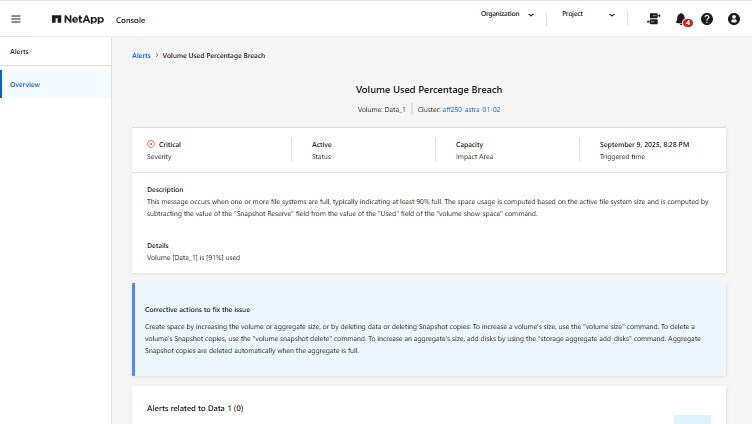Image resolution: width=752 pixels, height=424 pixels.
Task: Click the Critical severity icon
Action: click(151, 144)
